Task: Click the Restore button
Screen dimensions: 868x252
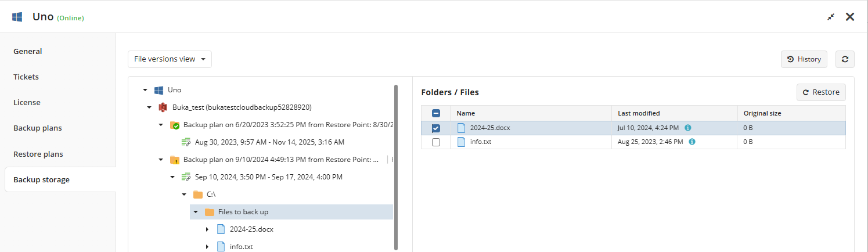Action: pyautogui.click(x=821, y=92)
